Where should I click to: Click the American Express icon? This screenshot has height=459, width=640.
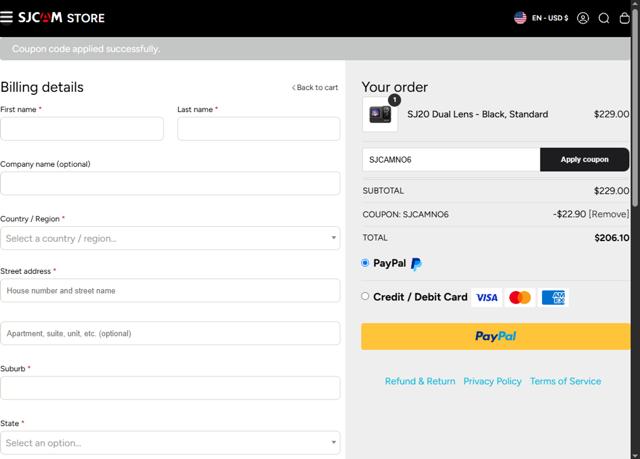[x=553, y=297]
